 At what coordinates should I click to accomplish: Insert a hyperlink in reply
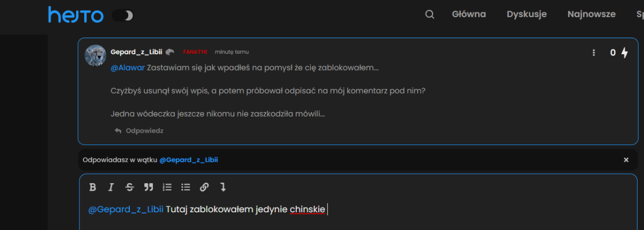(204, 187)
